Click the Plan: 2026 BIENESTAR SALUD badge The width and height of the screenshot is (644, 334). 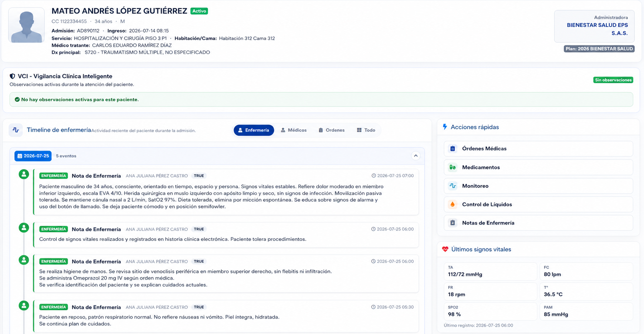[599, 49]
